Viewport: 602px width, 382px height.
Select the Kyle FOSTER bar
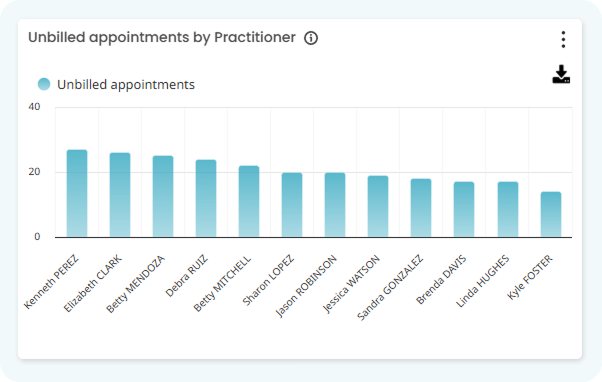coord(551,214)
